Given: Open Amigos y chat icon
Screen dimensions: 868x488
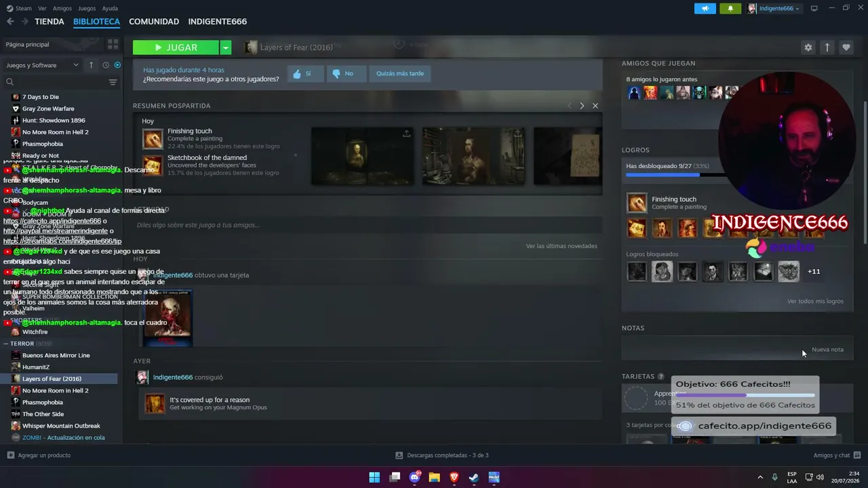Looking at the screenshot, I should (x=857, y=455).
